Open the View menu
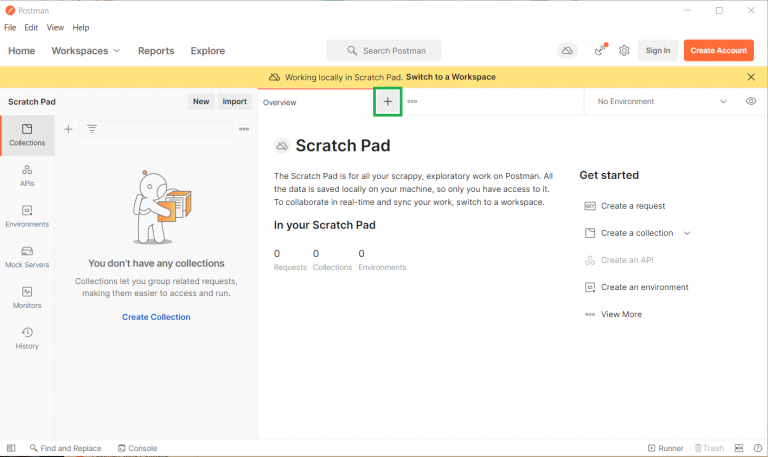 coord(55,27)
